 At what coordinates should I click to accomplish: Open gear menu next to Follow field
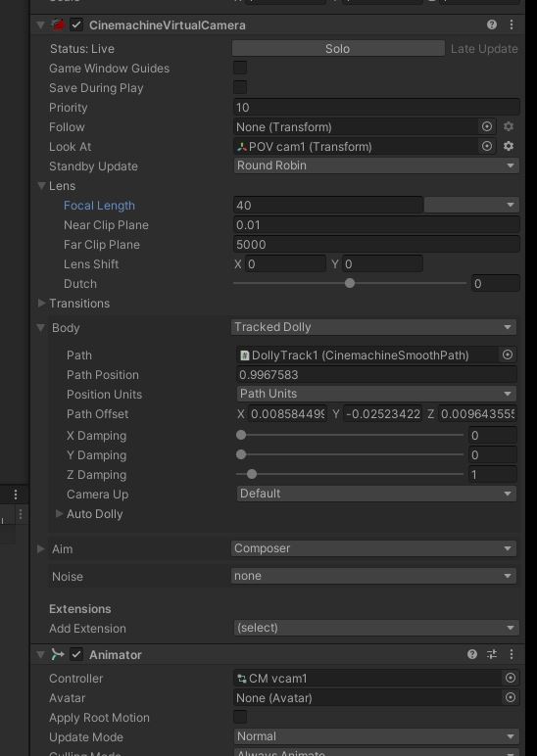click(509, 126)
